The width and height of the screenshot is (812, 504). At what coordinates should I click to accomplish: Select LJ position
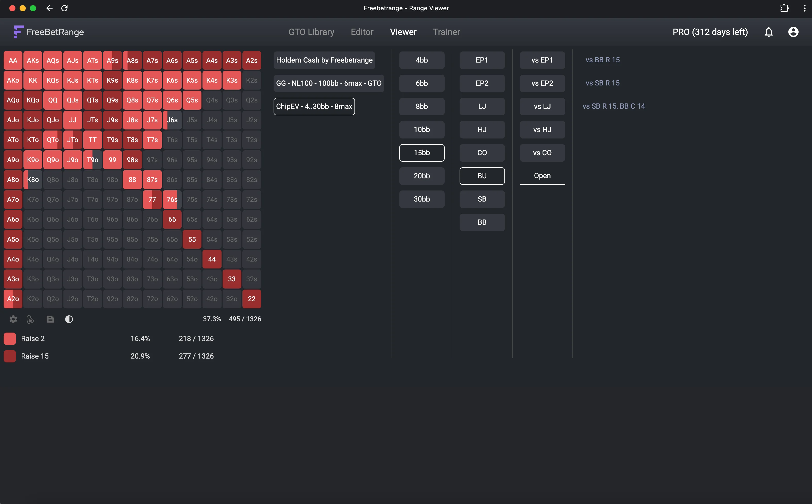(482, 106)
